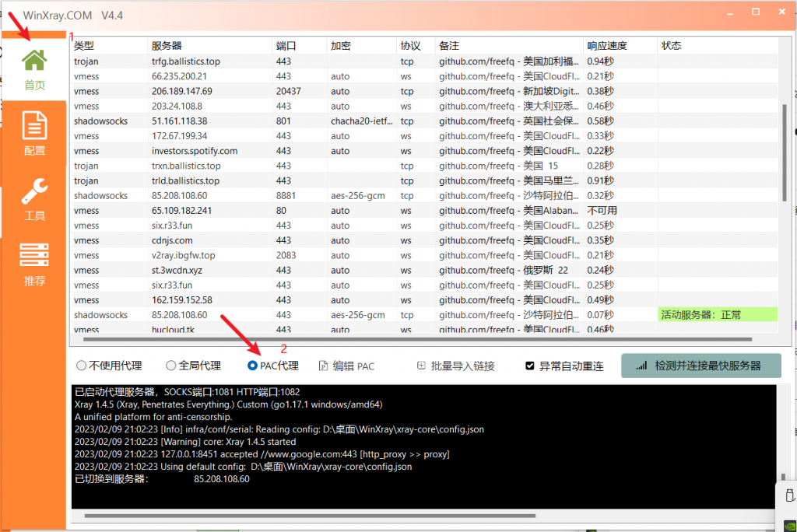The width and height of the screenshot is (797, 532).
Task: Select server row 162.159.152.58
Action: (x=424, y=299)
